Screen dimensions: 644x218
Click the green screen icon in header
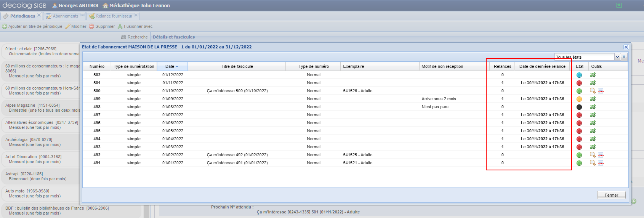pyautogui.click(x=619, y=5)
